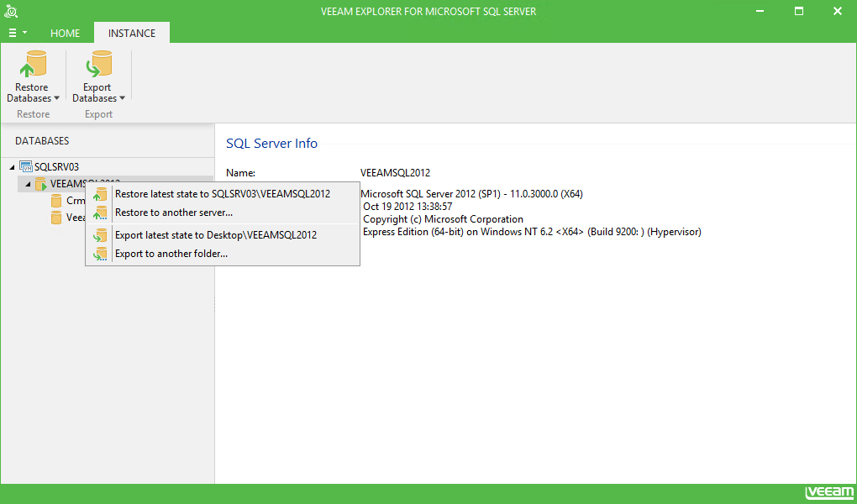The height and width of the screenshot is (504, 857).
Task: Click the Crm database icon in the tree
Action: (x=56, y=201)
